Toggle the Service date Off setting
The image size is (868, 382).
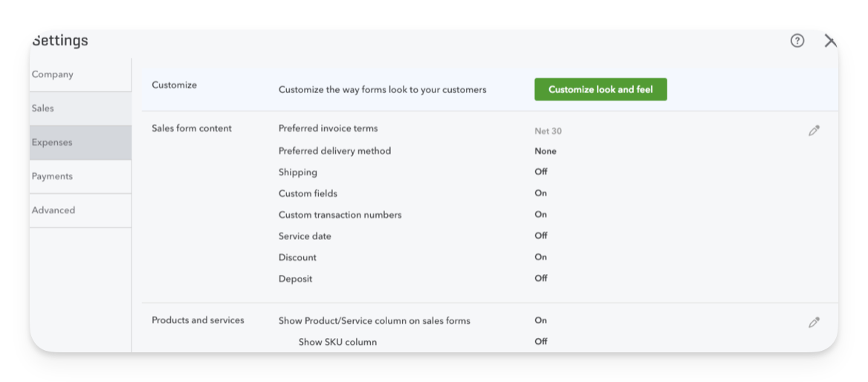coord(541,236)
